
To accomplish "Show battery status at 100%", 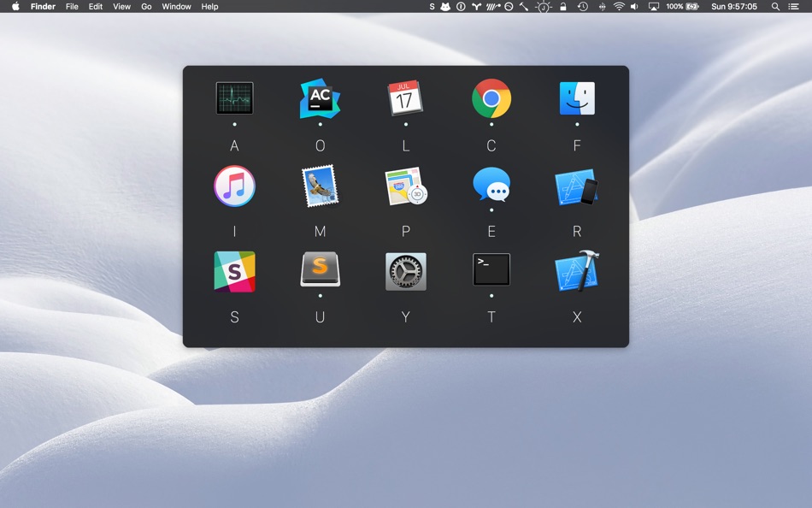I will tap(682, 6).
